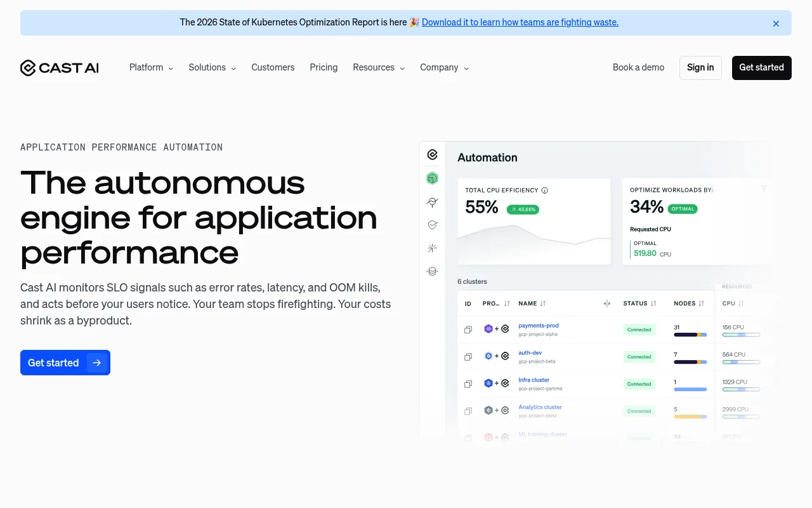Viewport: 812px width, 508px height.
Task: Click the provider hexagon icon for auth-dev
Action: click(x=488, y=356)
